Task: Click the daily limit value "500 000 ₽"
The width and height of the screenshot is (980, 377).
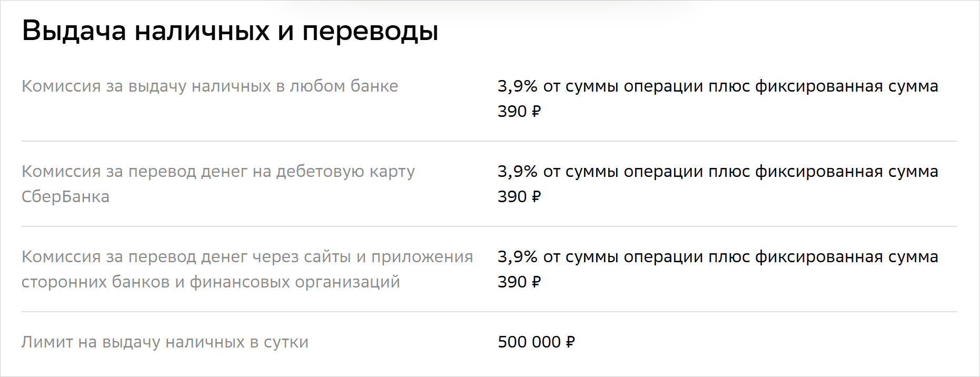Action: [x=536, y=342]
